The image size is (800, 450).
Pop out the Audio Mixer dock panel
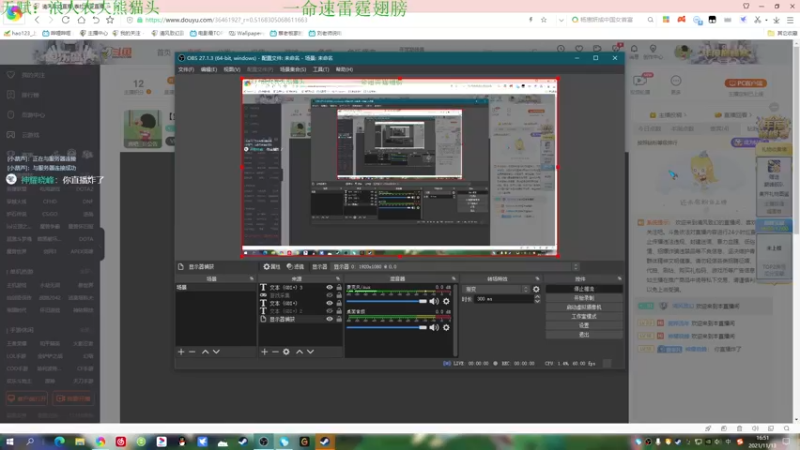pos(454,279)
